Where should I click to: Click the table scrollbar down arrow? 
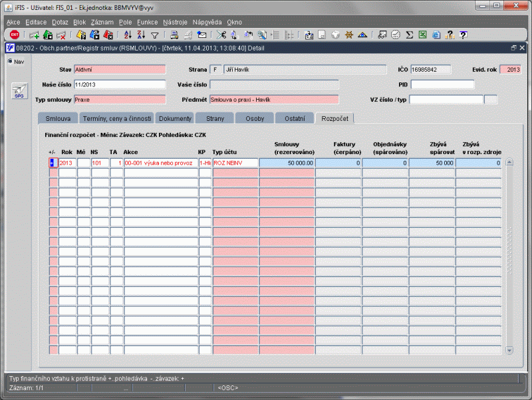click(509, 350)
